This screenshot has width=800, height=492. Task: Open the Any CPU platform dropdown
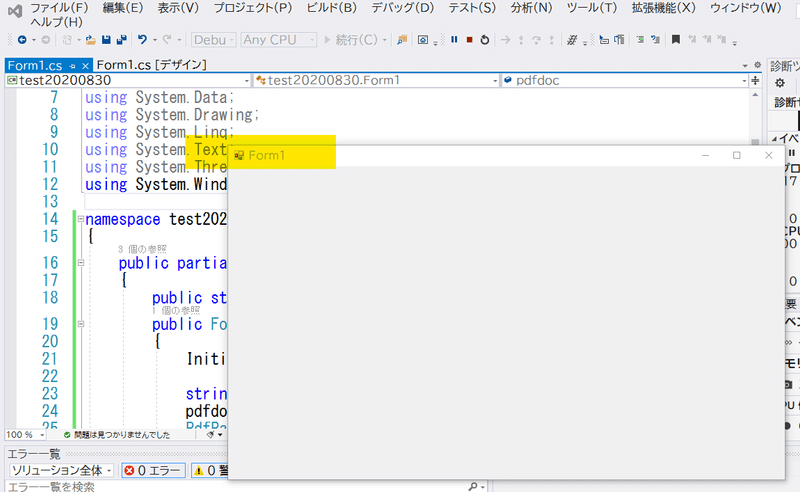coord(279,39)
